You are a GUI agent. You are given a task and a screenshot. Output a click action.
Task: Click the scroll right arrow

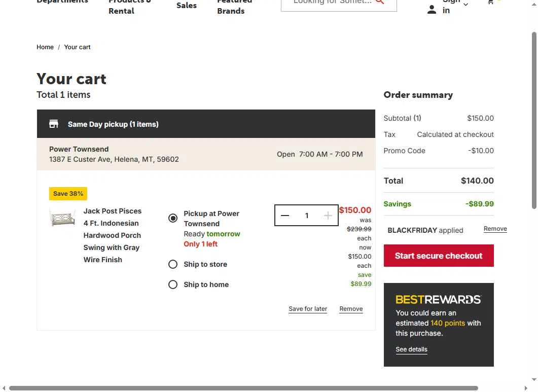[526, 388]
